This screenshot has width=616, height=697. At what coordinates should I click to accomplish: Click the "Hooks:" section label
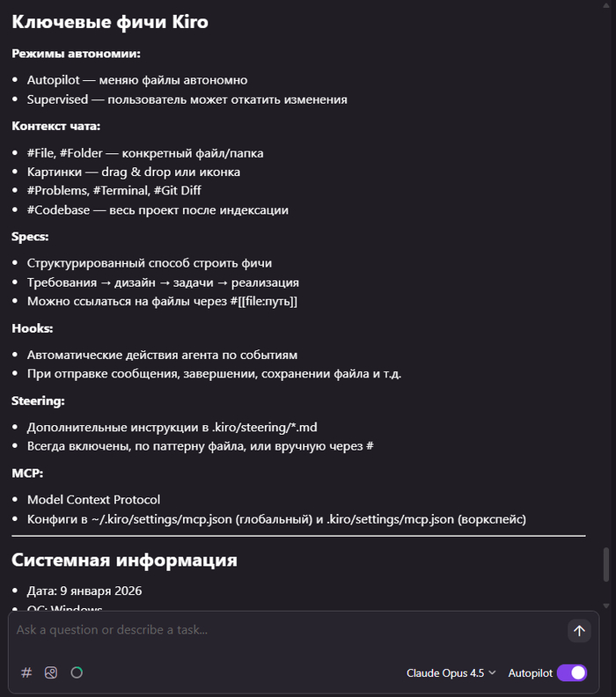pyautogui.click(x=33, y=328)
